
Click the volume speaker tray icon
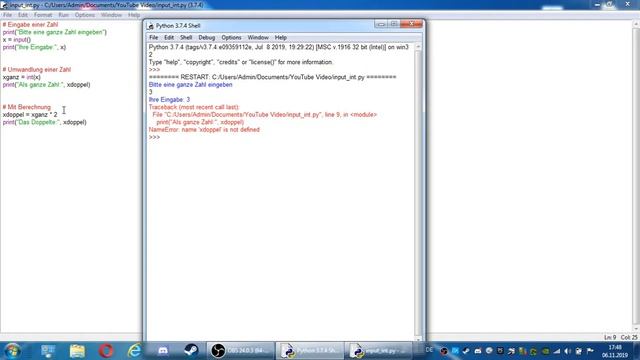pos(567,351)
